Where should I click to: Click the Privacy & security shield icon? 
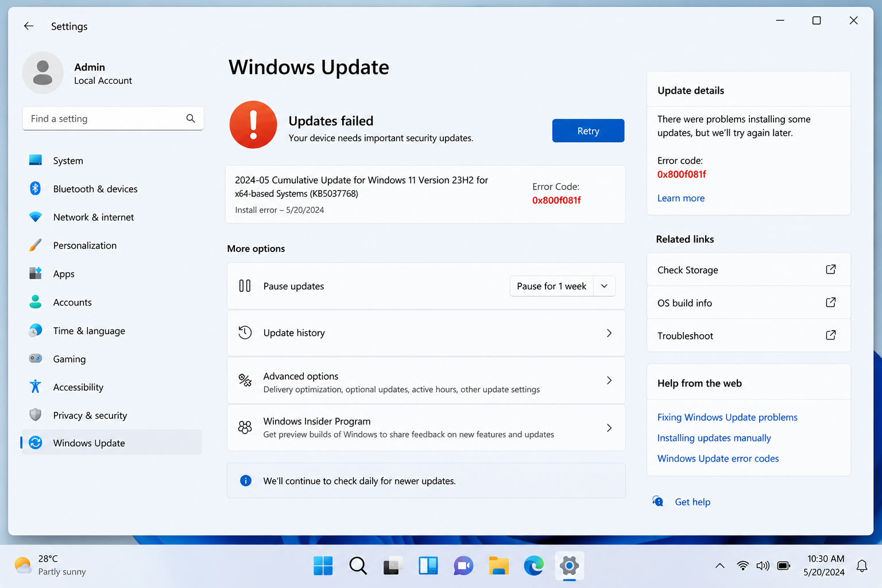36,415
